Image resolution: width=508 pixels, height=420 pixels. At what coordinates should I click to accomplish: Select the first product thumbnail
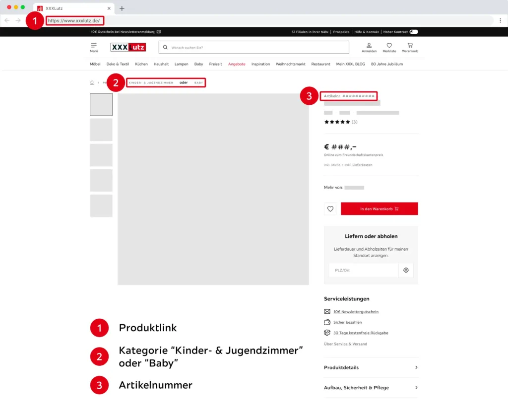point(101,104)
